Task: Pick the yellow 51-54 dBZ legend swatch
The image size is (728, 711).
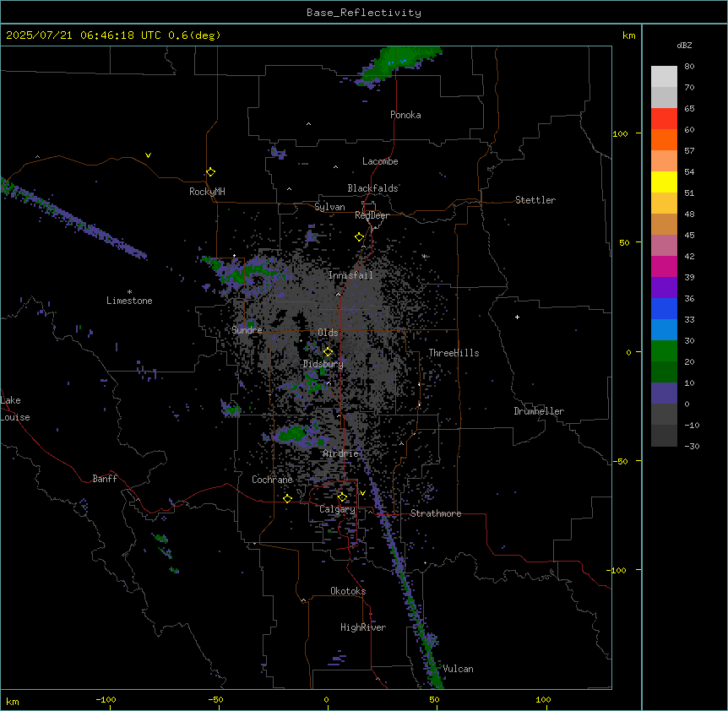Action: [664, 182]
